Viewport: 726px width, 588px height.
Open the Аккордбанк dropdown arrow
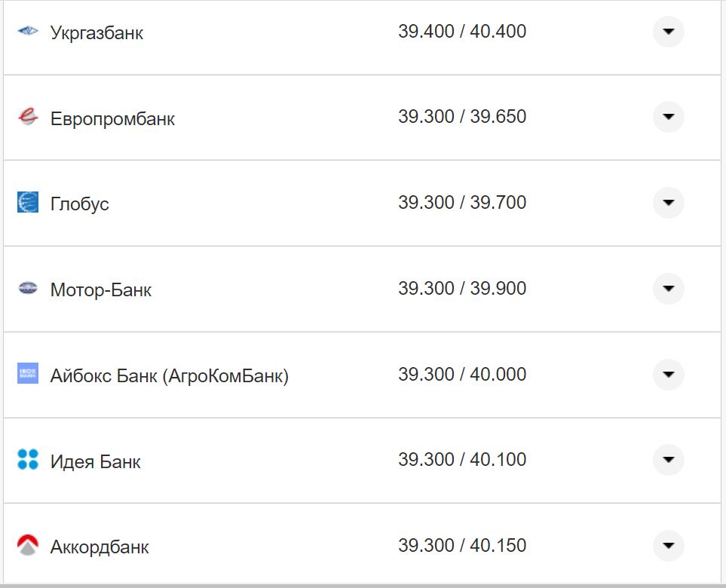click(668, 546)
